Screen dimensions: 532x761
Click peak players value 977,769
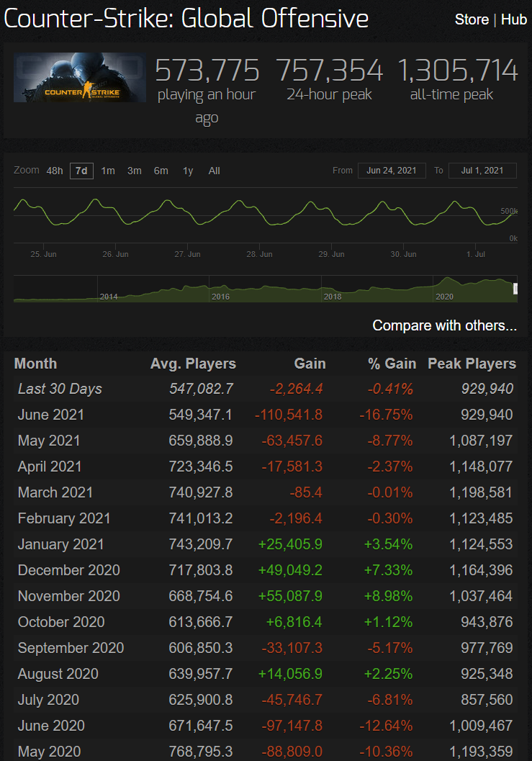(x=487, y=648)
